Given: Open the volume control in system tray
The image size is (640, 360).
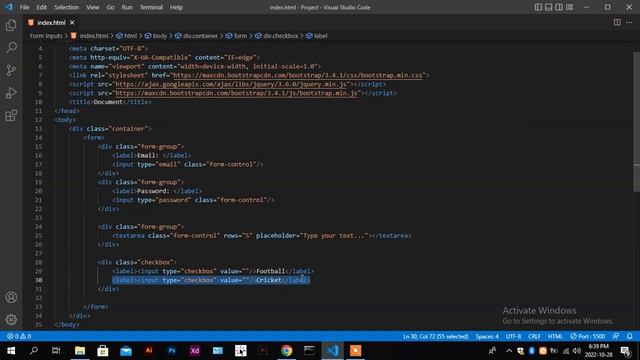Looking at the screenshot, I should [x=577, y=351].
